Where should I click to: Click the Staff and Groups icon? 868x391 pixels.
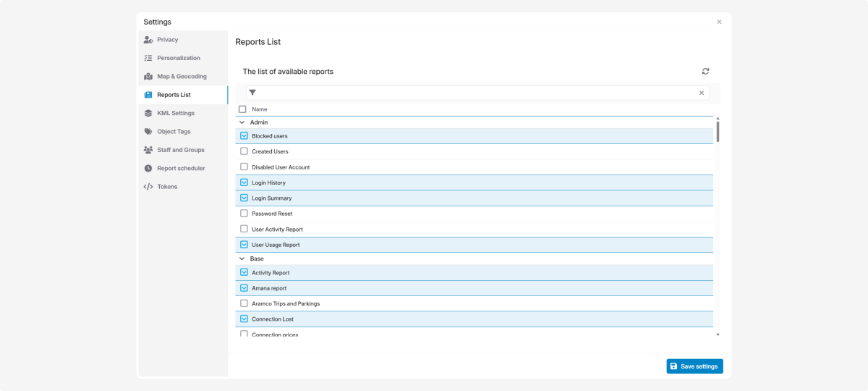coord(148,150)
